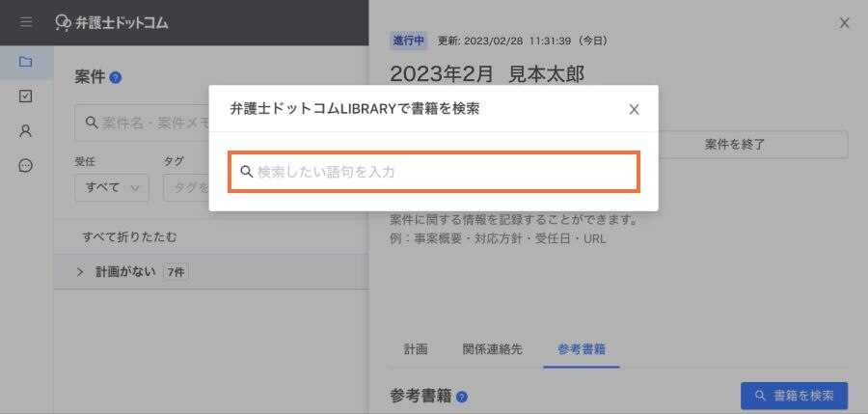868x414 pixels.
Task: Click the 進行中 status badge
Action: [409, 41]
